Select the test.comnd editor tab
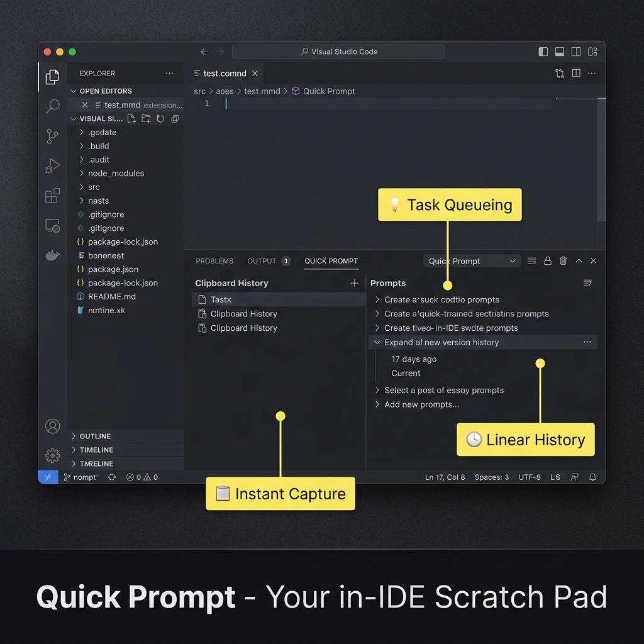The image size is (644, 644). pyautogui.click(x=224, y=74)
